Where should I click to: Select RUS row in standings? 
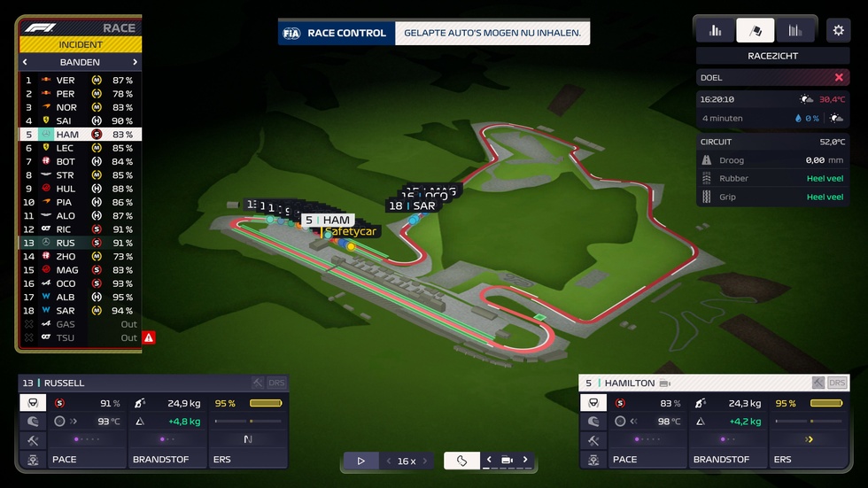coord(81,243)
